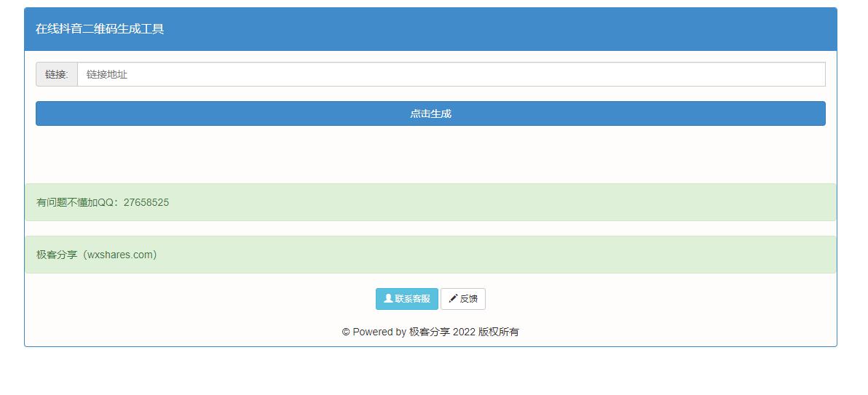Select the 链接: label addon
Screen dimensions: 868x395
coord(57,74)
